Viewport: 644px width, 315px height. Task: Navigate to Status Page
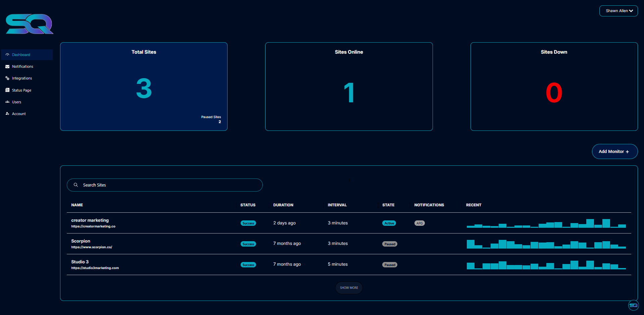(x=27, y=90)
